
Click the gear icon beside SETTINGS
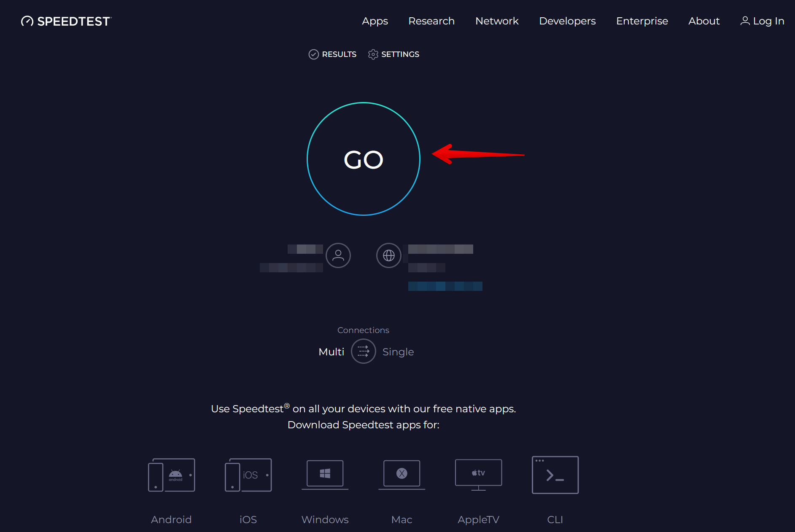[373, 54]
